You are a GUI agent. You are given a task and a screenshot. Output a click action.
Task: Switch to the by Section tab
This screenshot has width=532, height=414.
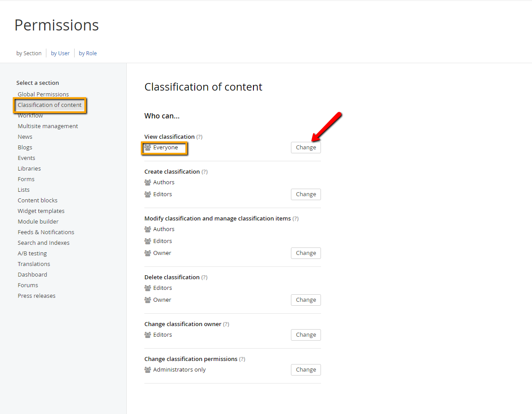[x=29, y=53]
